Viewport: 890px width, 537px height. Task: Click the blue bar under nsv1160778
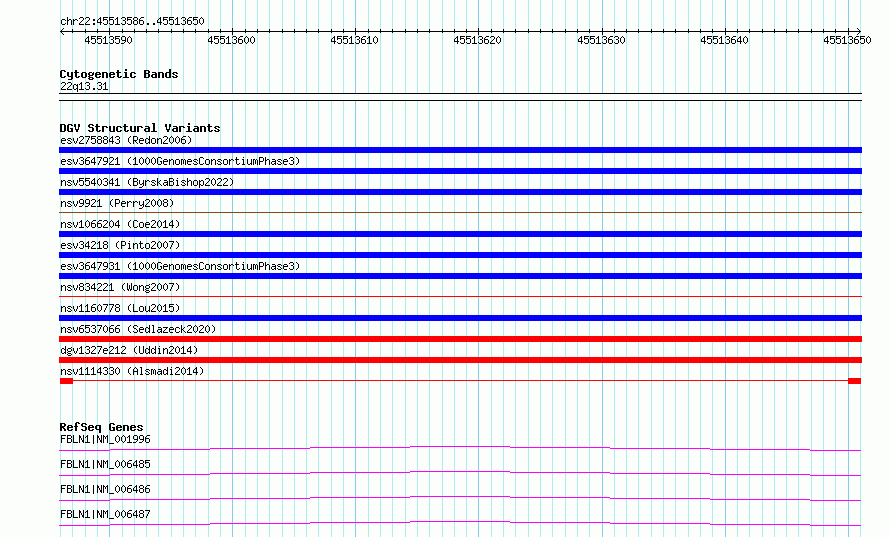(460, 318)
